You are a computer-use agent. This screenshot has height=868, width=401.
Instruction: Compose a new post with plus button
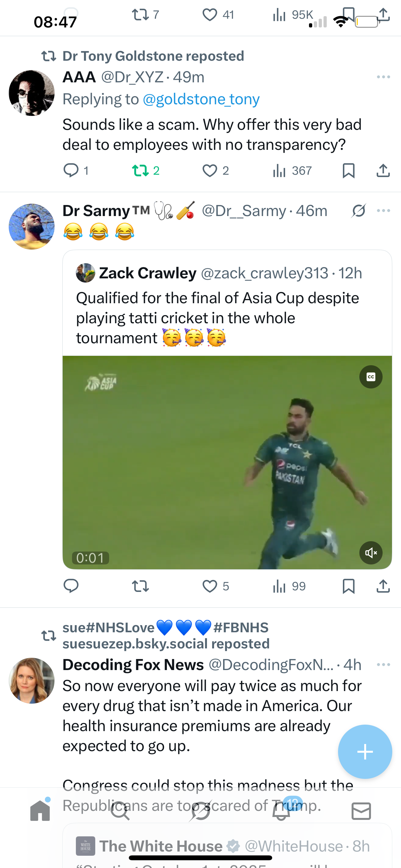tap(365, 751)
